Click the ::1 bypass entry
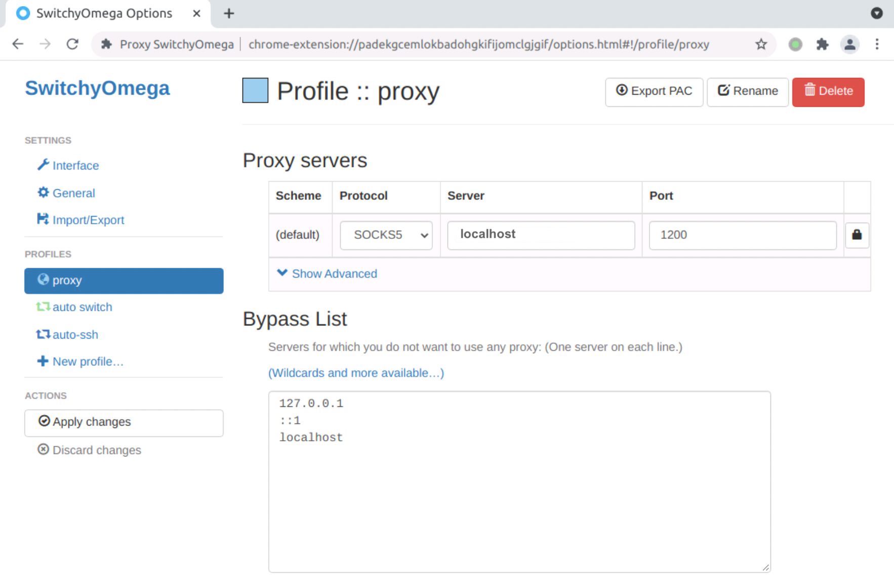Viewport: 894px width, 588px height. [x=290, y=421]
